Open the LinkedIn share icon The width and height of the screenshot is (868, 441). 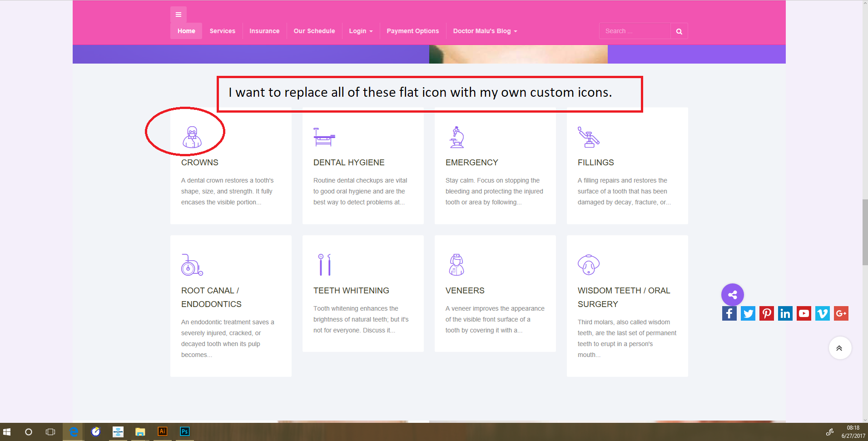pyautogui.click(x=785, y=313)
